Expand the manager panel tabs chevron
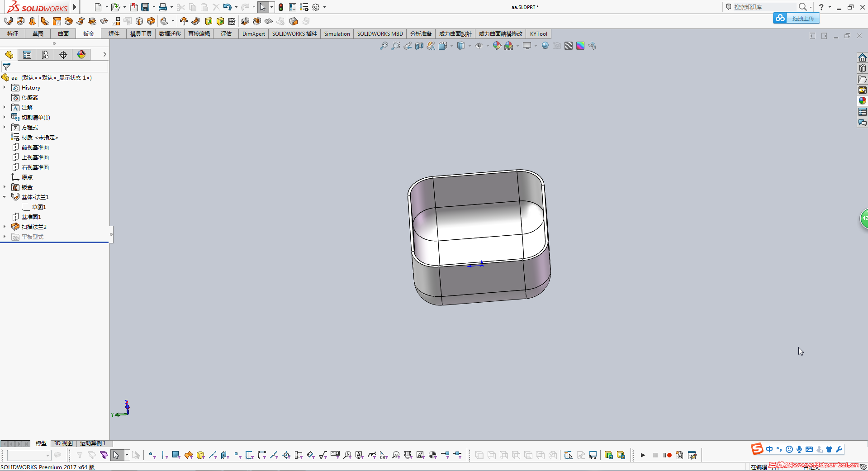This screenshot has width=868, height=471. [x=104, y=54]
